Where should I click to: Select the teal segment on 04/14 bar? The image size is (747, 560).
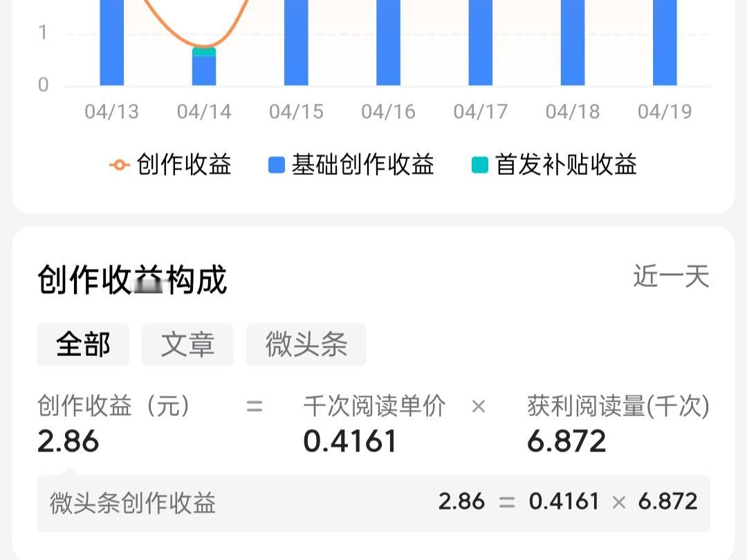pos(204,52)
